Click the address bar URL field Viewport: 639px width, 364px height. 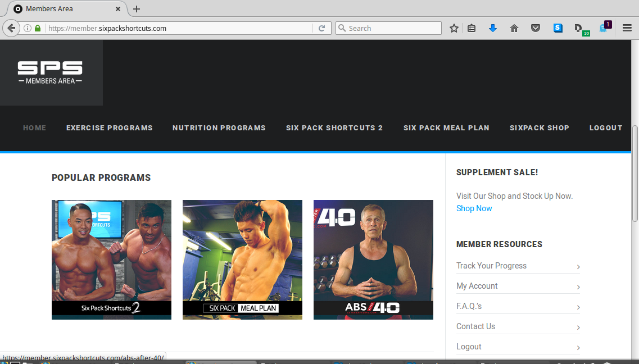tap(179, 28)
